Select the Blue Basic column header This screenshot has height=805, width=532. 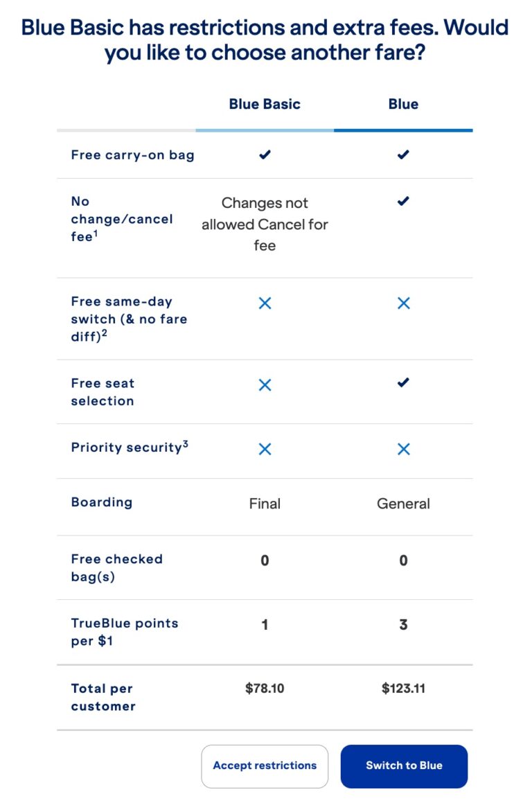pyautogui.click(x=264, y=103)
